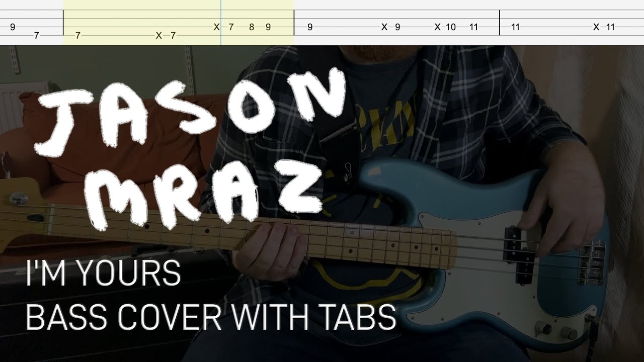Select fret number 8 in highlighted measure
Screen dimensions: 644x362
pos(251,27)
